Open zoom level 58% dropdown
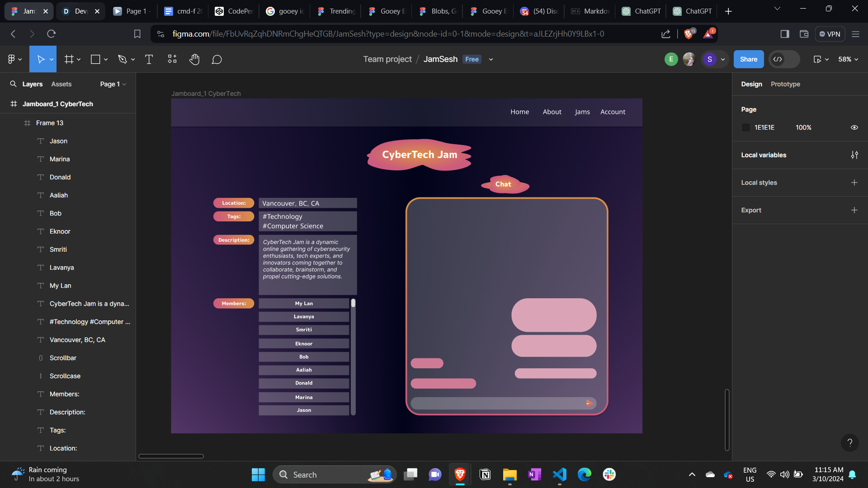The width and height of the screenshot is (868, 488). tap(848, 59)
